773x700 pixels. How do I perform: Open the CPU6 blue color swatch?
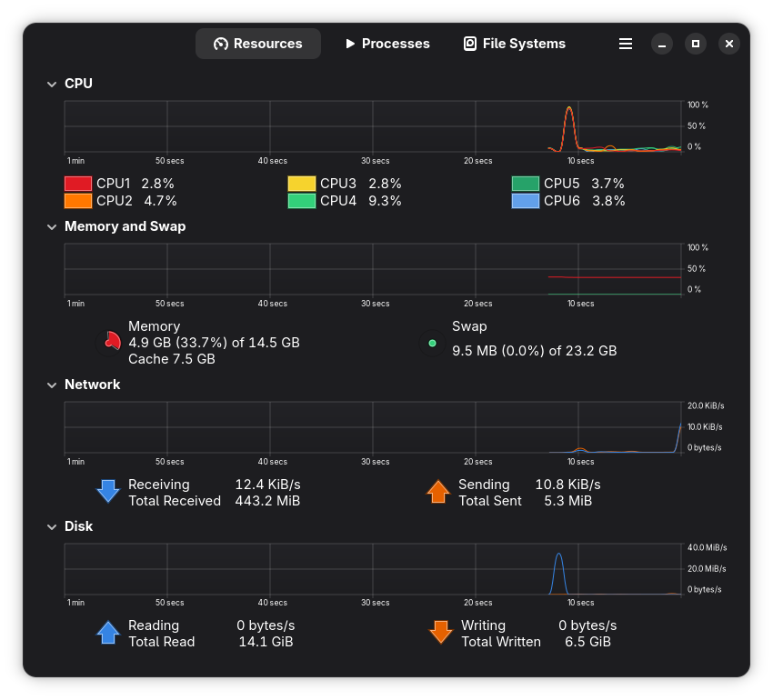coord(526,201)
